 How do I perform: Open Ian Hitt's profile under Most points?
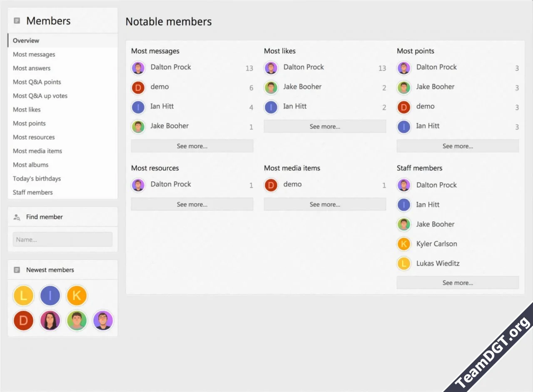[428, 126]
